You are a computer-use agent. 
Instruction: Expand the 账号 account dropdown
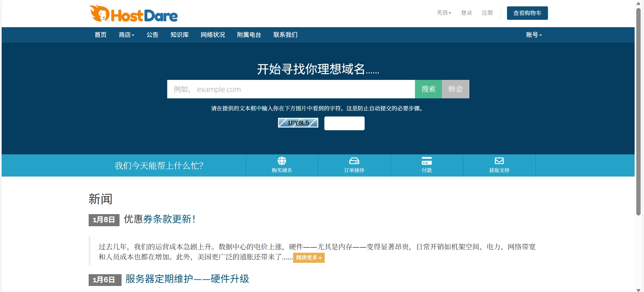click(x=534, y=35)
